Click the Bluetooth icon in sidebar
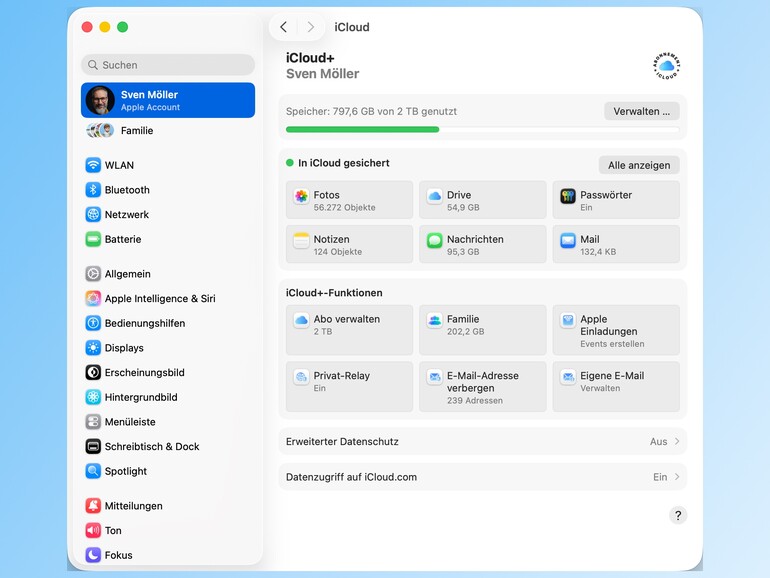Screen dimensions: 770x578 coord(93,190)
